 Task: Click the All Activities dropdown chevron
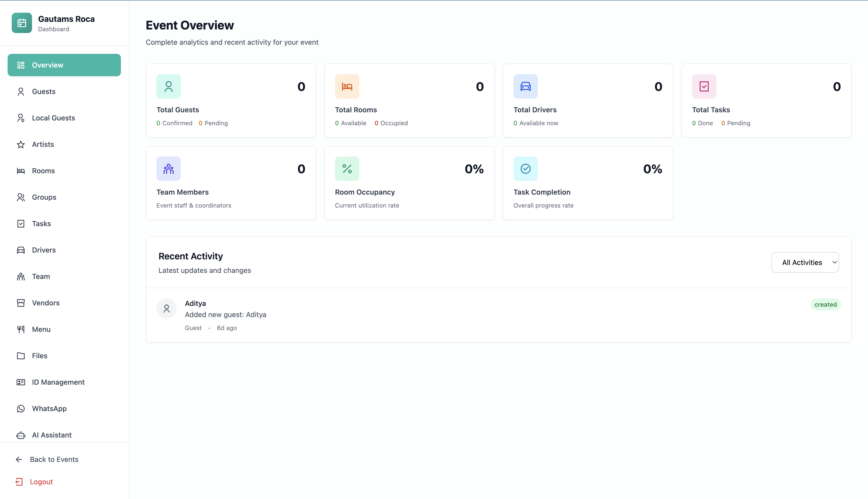click(834, 262)
